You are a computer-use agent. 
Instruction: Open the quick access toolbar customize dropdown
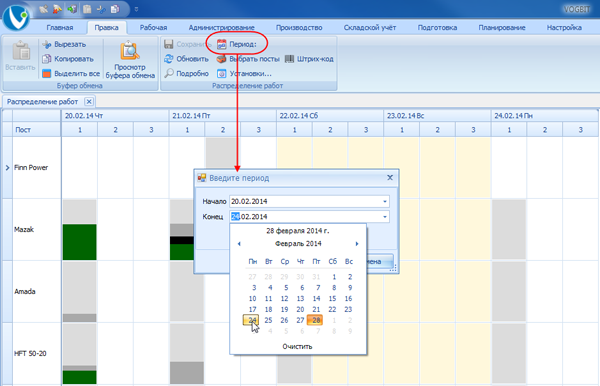point(136,9)
